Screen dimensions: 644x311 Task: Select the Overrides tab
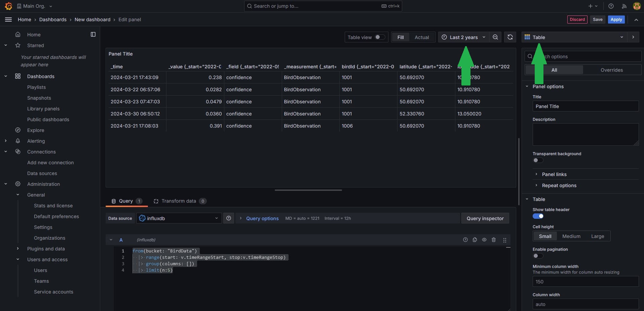[612, 70]
